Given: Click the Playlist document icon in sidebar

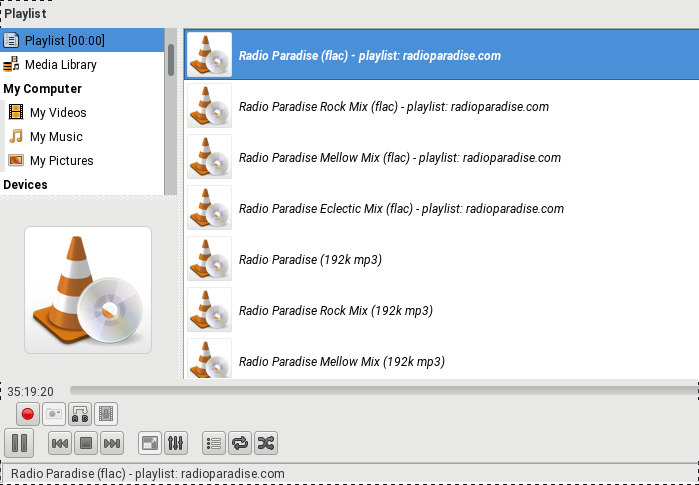Looking at the screenshot, I should [11, 40].
